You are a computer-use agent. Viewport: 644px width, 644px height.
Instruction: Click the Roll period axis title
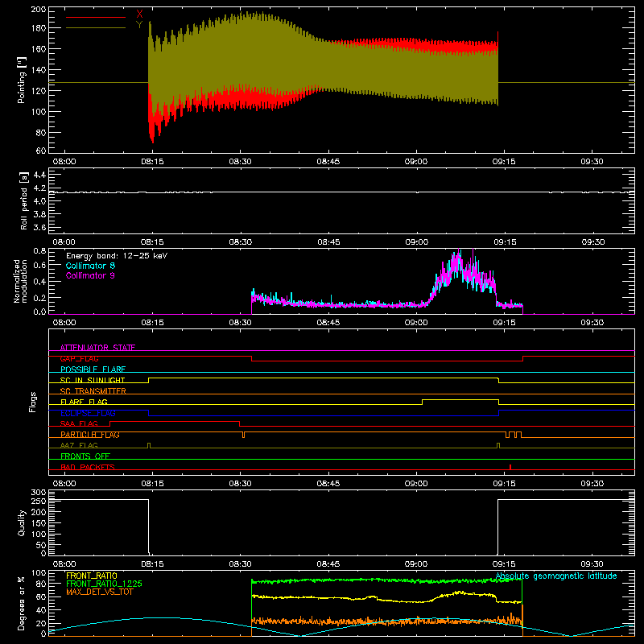click(23, 201)
